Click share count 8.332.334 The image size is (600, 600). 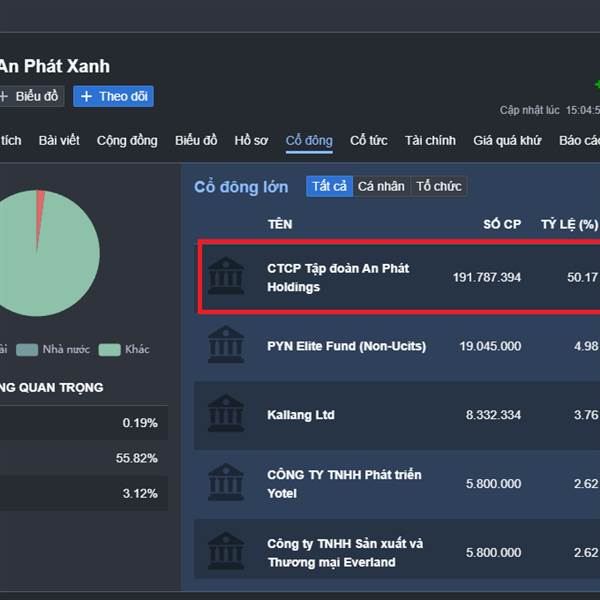[493, 415]
